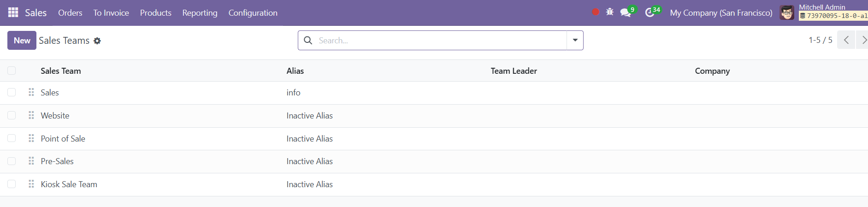Viewport: 868px width, 207px height.
Task: Toggle the select-all checkbox in header
Action: (12, 71)
